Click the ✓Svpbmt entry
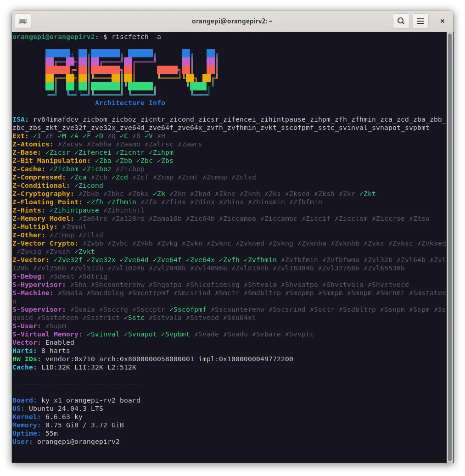This screenshot has height=476, width=465. (x=175, y=334)
